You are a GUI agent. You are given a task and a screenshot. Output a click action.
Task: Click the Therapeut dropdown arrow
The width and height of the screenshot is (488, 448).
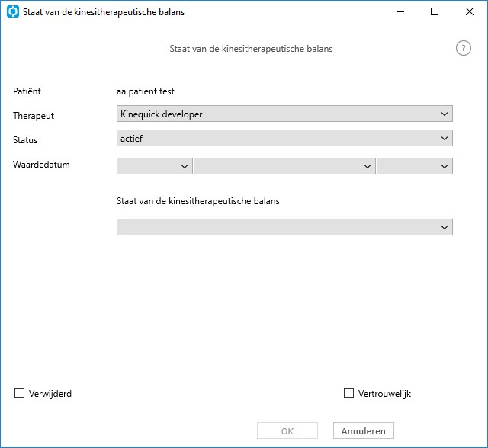[445, 114]
